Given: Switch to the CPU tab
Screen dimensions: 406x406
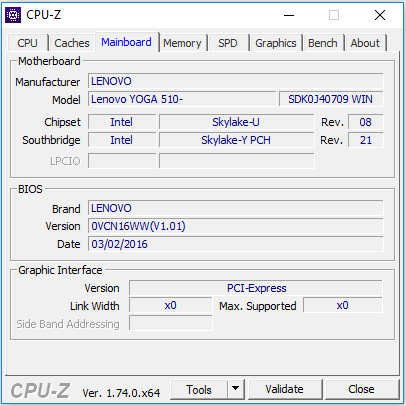Looking at the screenshot, I should click(x=27, y=43).
